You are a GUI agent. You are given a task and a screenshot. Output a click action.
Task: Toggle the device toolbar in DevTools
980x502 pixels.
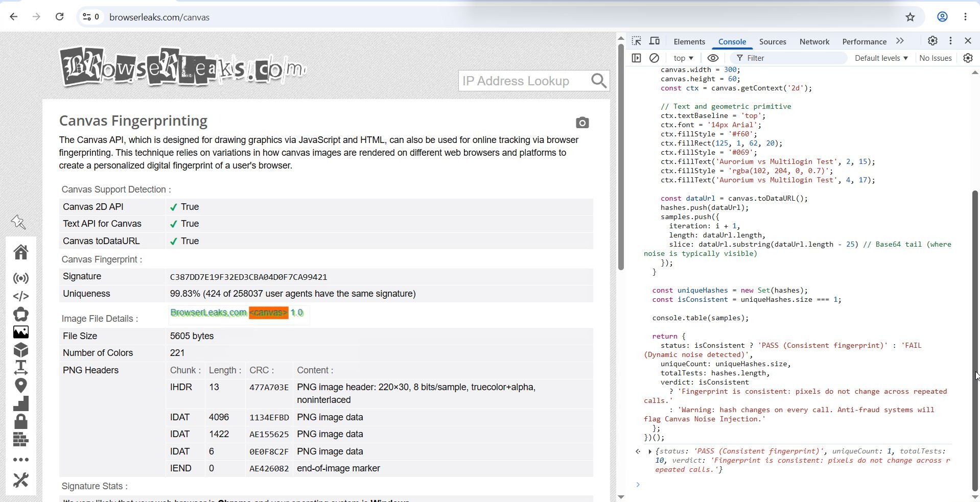[655, 41]
